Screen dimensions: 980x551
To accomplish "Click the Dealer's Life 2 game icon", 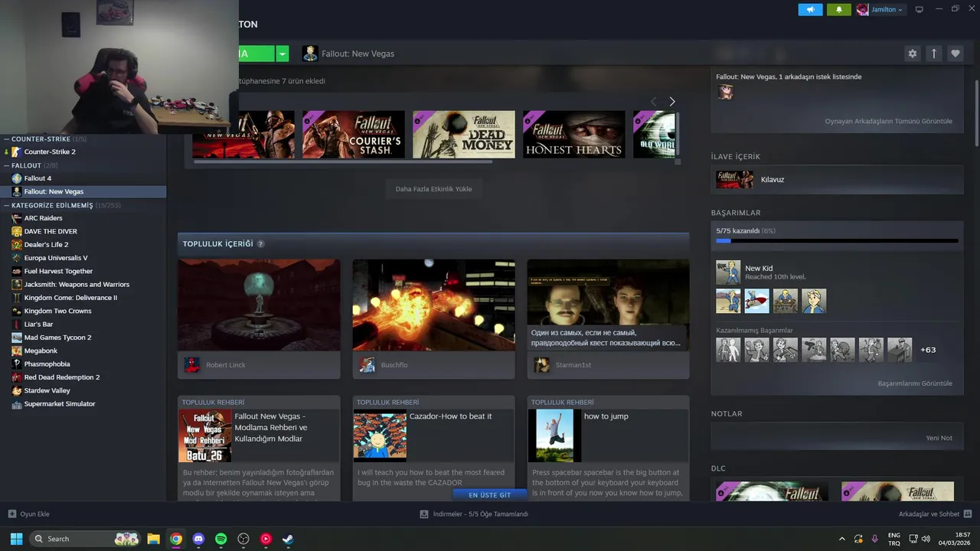I will coord(17,245).
